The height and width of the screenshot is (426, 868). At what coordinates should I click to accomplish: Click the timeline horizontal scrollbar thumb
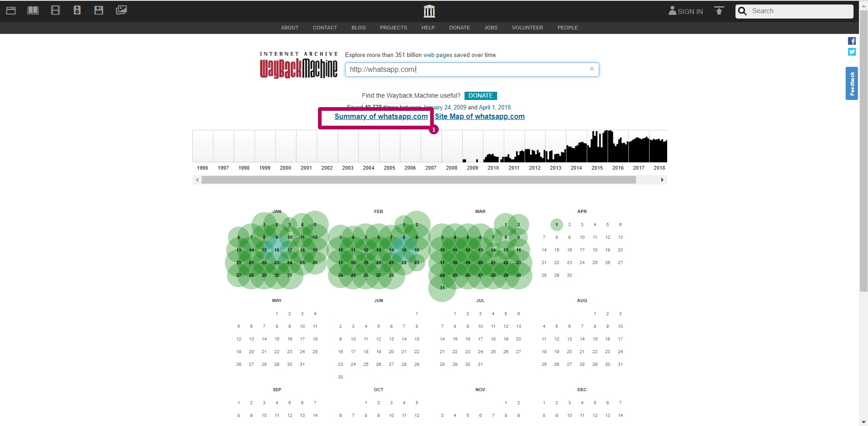419,180
